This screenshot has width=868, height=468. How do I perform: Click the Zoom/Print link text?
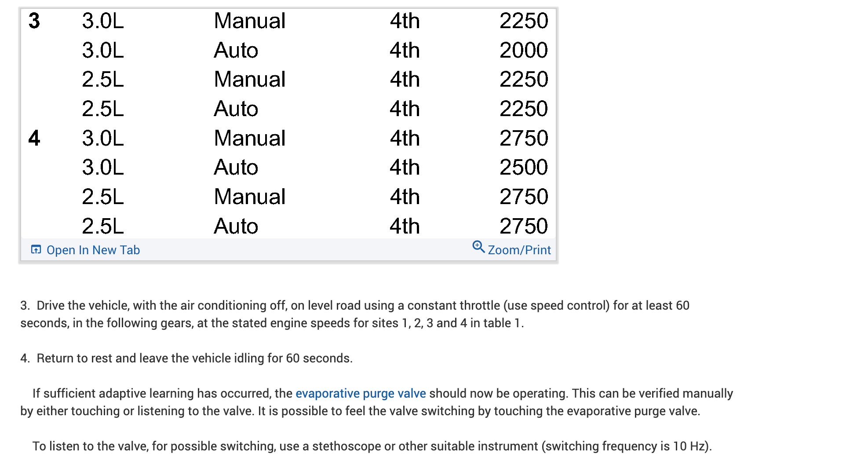click(519, 250)
